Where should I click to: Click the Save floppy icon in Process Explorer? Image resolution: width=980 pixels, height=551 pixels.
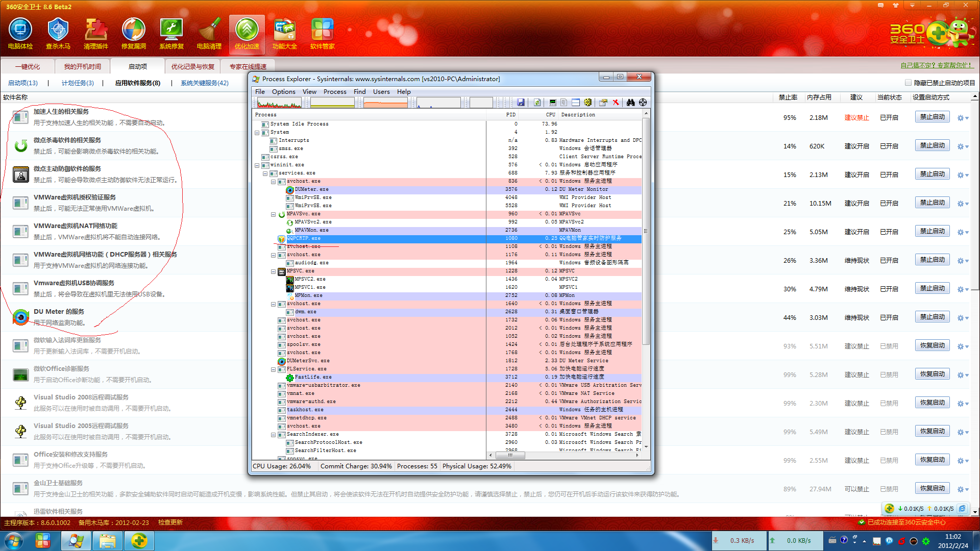click(521, 103)
